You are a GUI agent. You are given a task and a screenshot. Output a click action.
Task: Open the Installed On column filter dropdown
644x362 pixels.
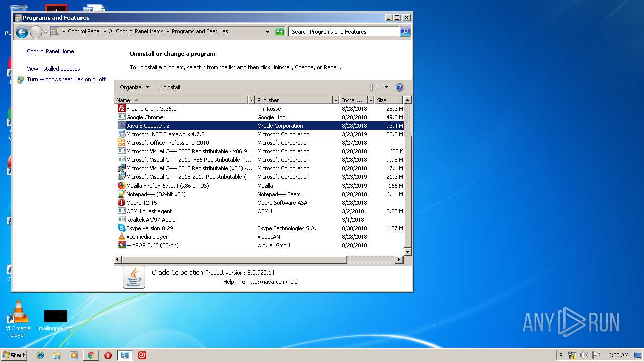(371, 100)
